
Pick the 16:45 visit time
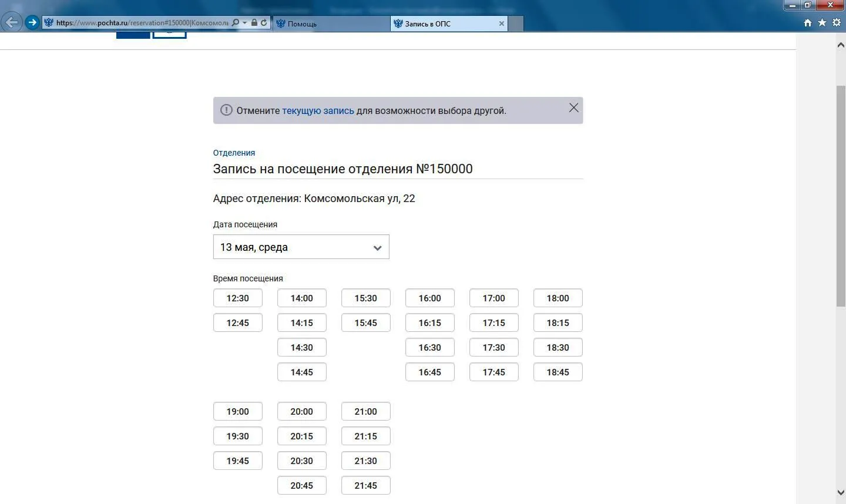(429, 372)
